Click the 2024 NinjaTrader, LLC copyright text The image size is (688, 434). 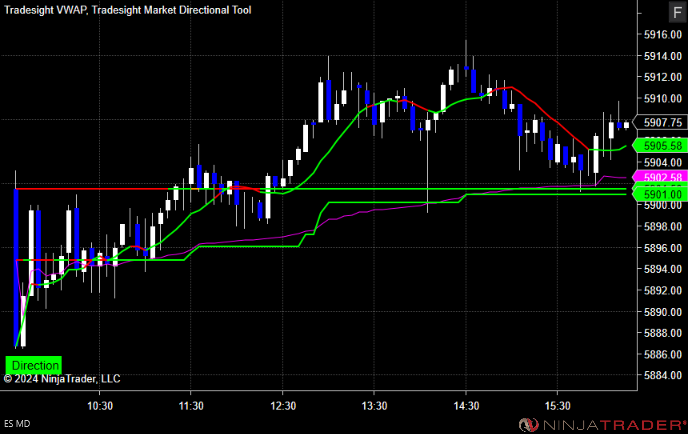(x=62, y=379)
